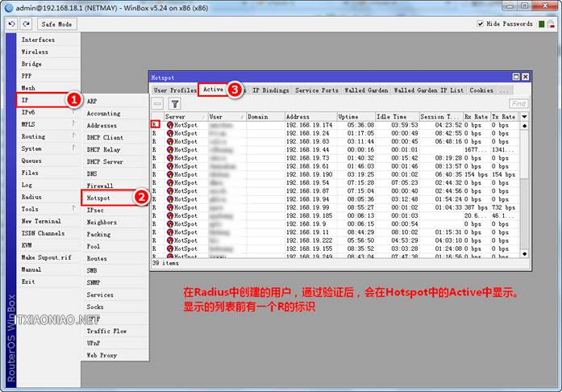Select Hotspot in the IP submenu
The height and width of the screenshot is (392, 562).
98,198
